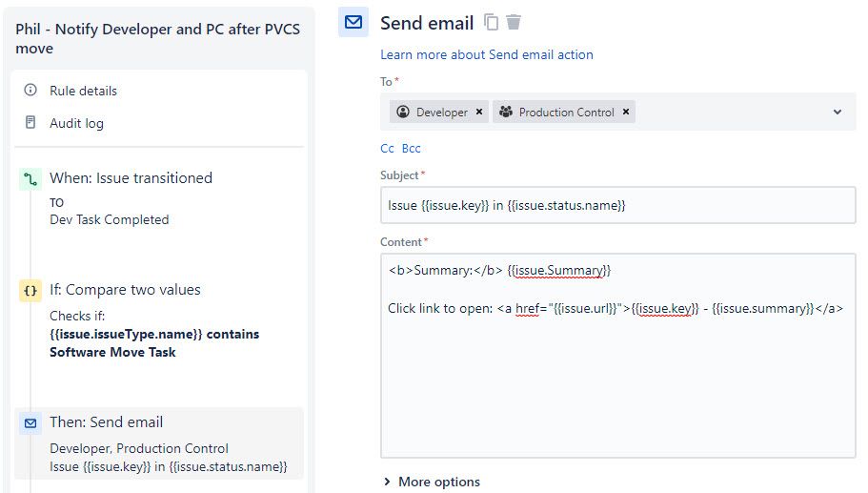Screen dimensions: 868x493
Task: Click the Then: Send email envelope icon
Action: point(30,422)
